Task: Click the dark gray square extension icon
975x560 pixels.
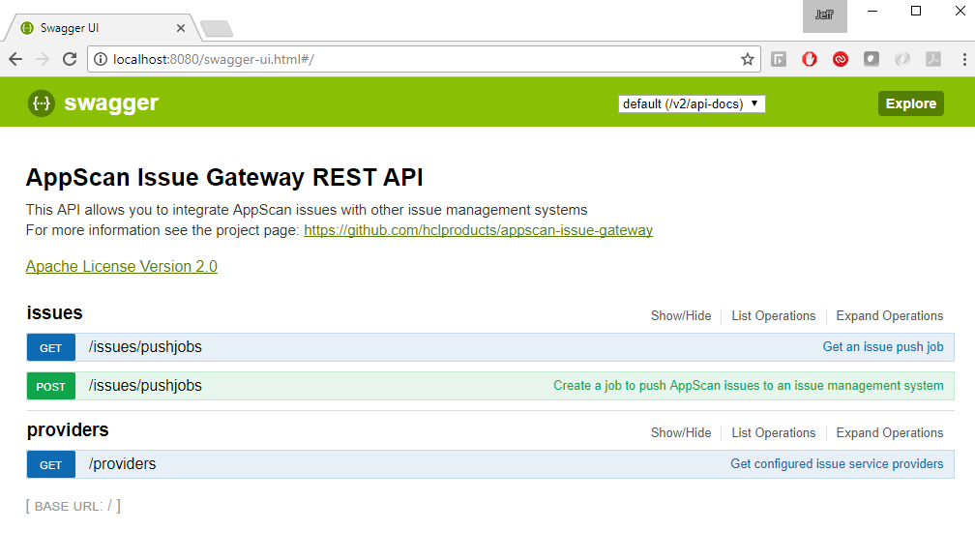Action: pyautogui.click(x=872, y=59)
